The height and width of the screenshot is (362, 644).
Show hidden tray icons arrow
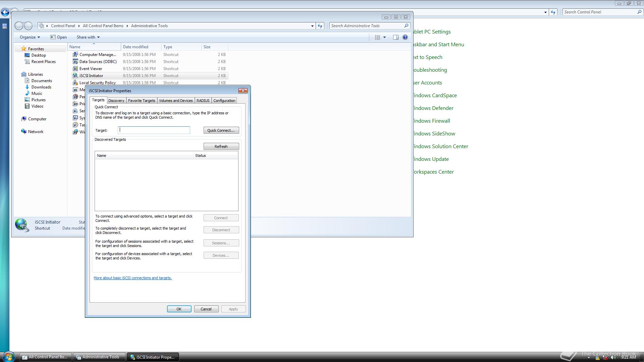tap(589, 357)
